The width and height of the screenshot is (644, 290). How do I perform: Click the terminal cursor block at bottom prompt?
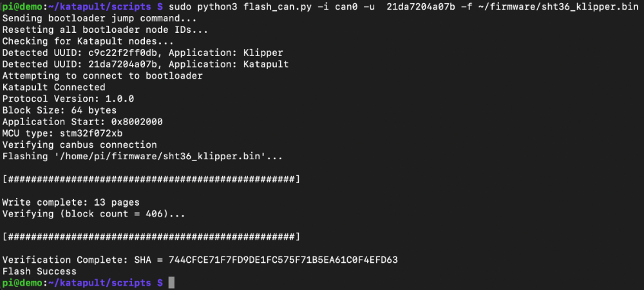pyautogui.click(x=172, y=283)
